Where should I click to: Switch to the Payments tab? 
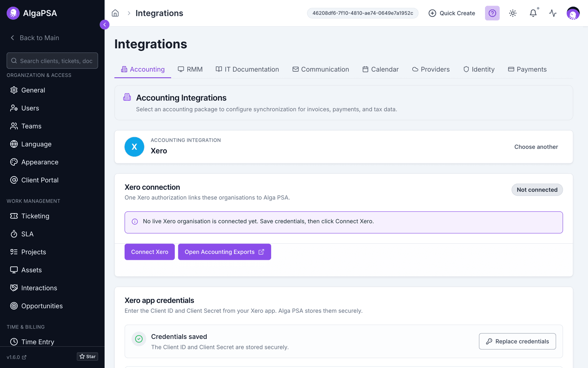point(527,70)
